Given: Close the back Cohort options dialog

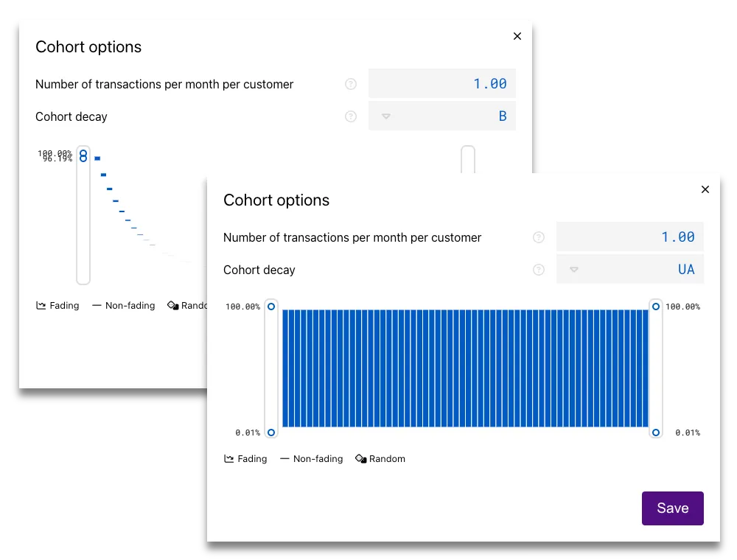Looking at the screenshot, I should pyautogui.click(x=517, y=36).
